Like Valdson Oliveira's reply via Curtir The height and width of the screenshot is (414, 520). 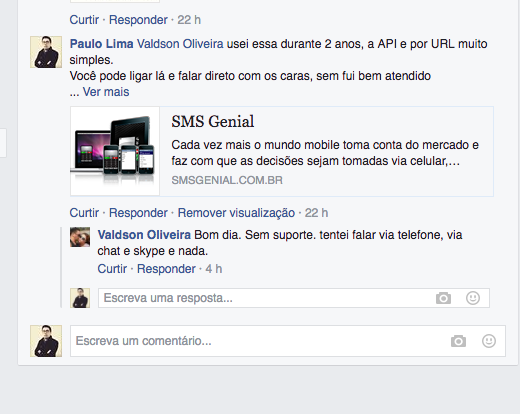[x=112, y=269]
